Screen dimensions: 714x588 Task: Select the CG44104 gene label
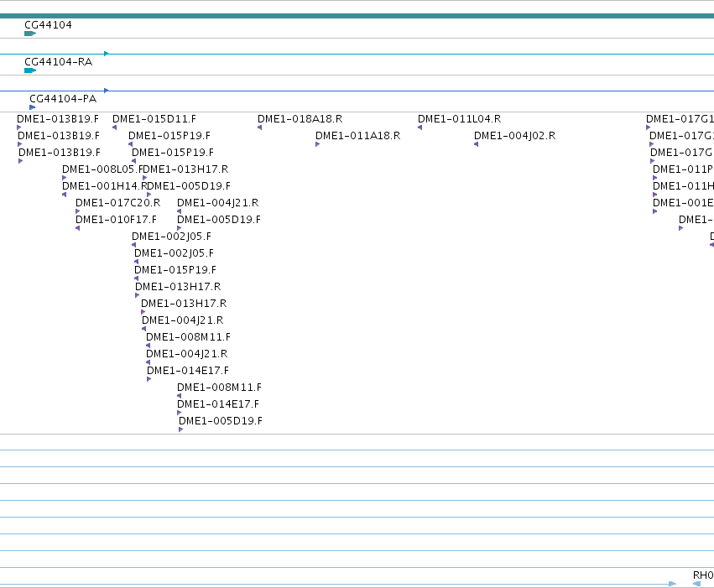(48, 25)
